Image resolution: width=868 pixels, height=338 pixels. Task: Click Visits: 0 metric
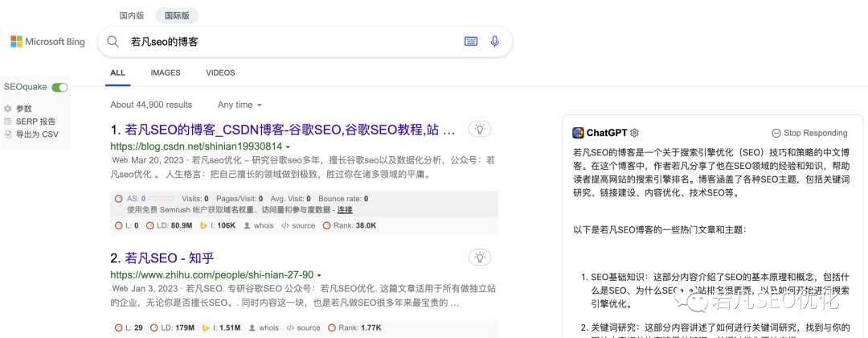click(194, 198)
